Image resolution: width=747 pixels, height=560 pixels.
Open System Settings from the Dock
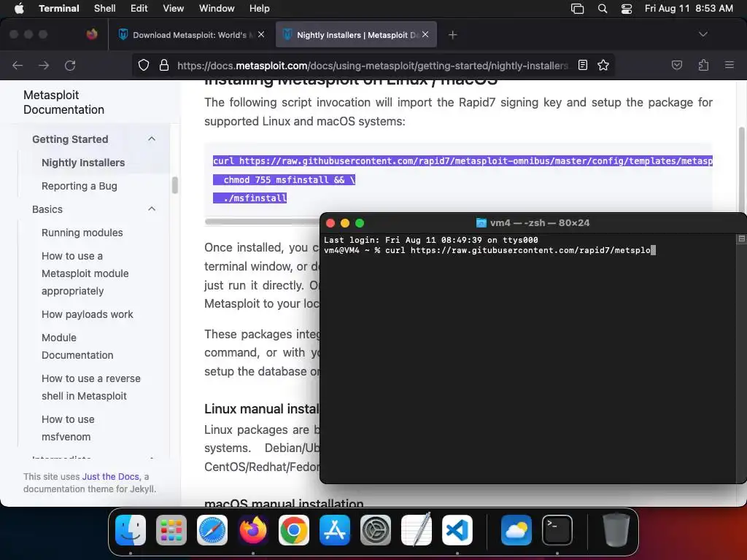point(376,530)
